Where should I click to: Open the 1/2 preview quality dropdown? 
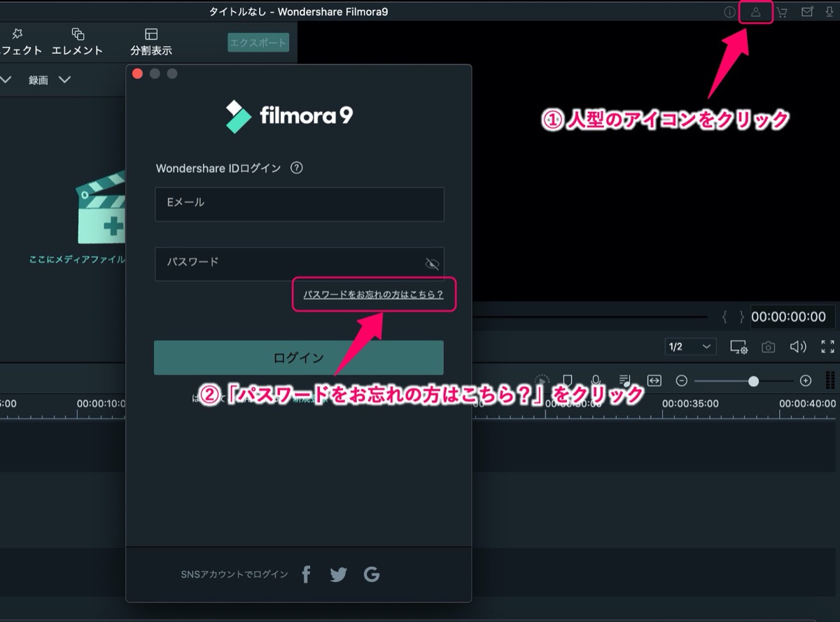coord(689,346)
